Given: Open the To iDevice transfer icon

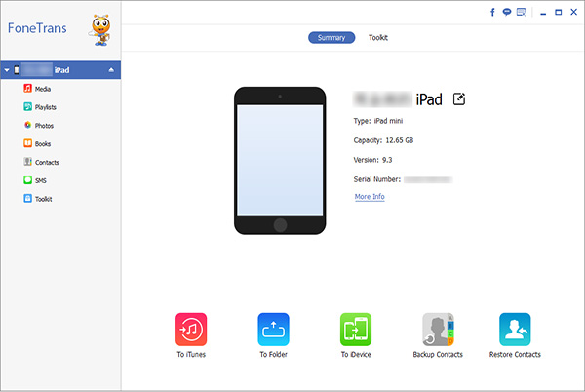Looking at the screenshot, I should click(356, 330).
